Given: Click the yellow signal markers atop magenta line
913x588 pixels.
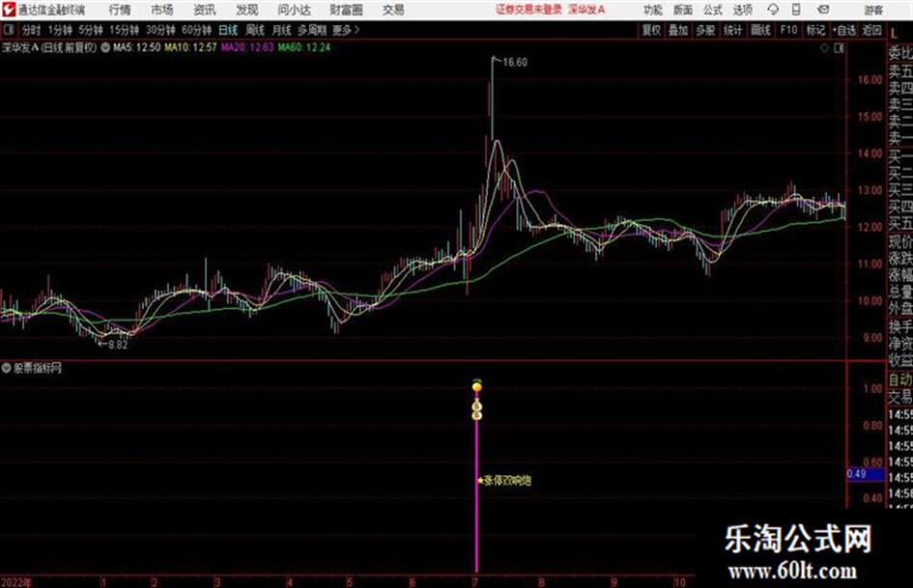Looking at the screenshot, I should point(477,401).
